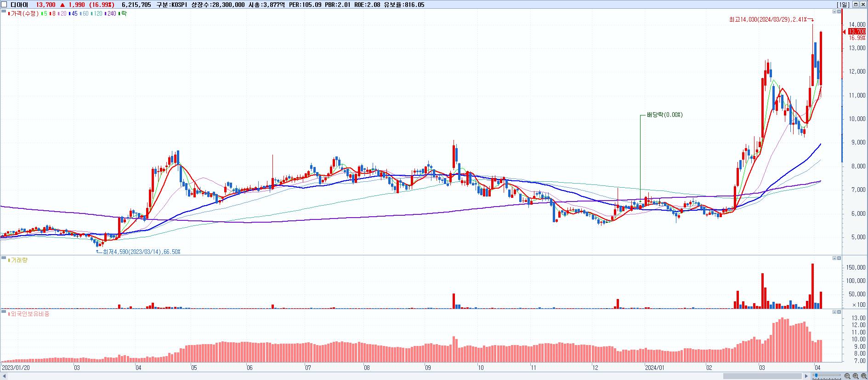This screenshot has height=380, width=868.
Task: Click the 구분:KOSPI market label
Action: click(x=172, y=5)
